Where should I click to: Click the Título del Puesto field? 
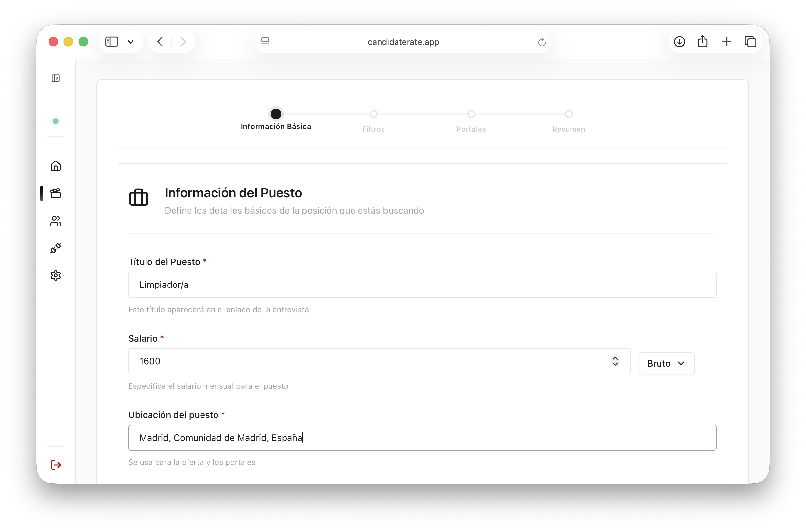tap(422, 285)
